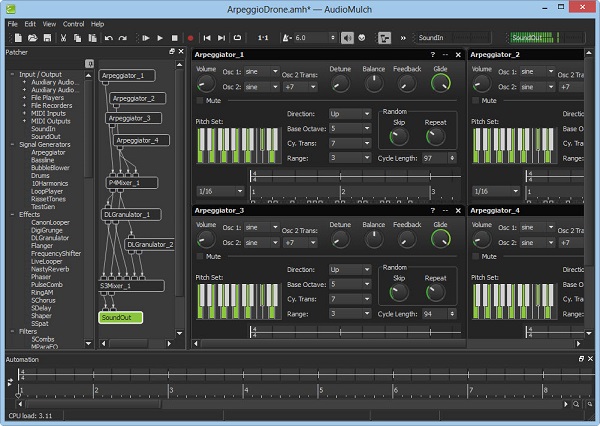Toggle Mute checkbox in Arpeggiator_2

point(475,100)
